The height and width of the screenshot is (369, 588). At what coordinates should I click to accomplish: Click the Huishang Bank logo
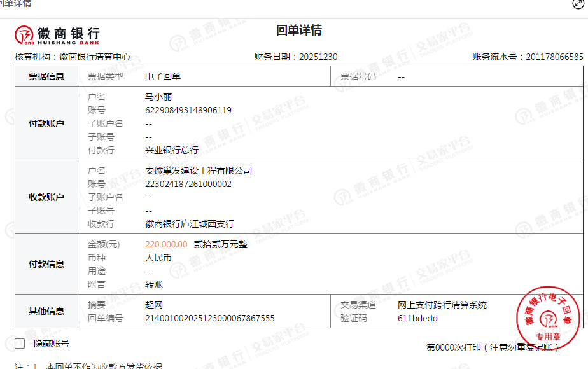pyautogui.click(x=57, y=34)
